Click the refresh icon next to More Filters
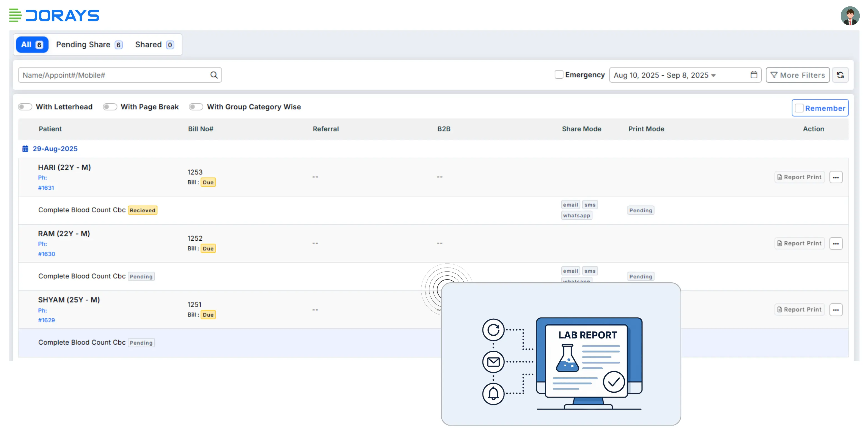Image resolution: width=868 pixels, height=434 pixels. 840,75
